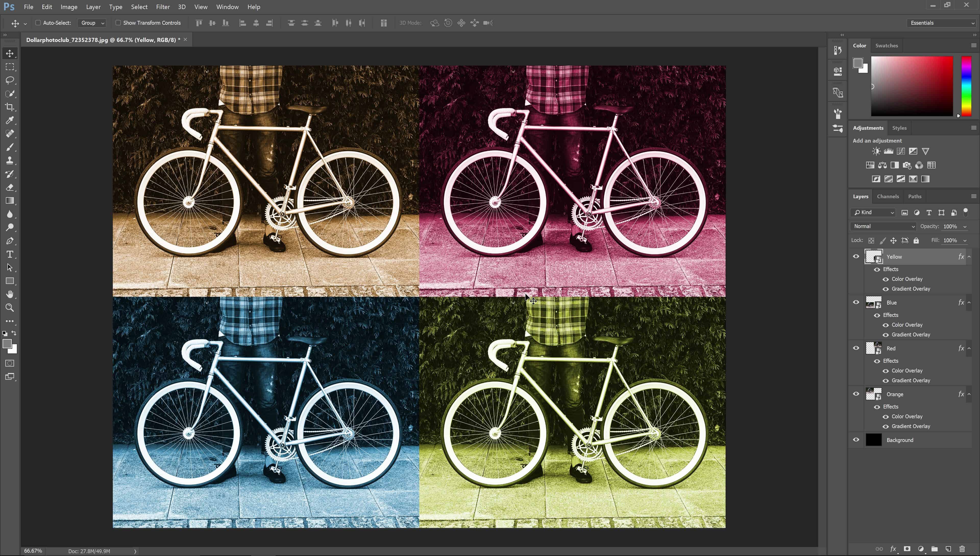The image size is (980, 556).
Task: Create a new layer group folder
Action: pyautogui.click(x=935, y=549)
